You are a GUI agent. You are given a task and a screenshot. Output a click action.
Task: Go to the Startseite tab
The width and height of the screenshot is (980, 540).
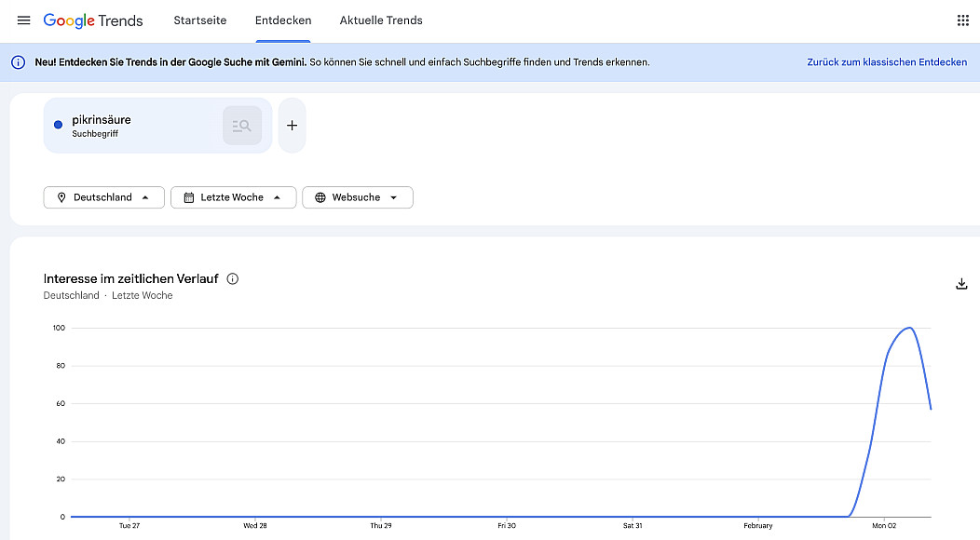pos(199,20)
